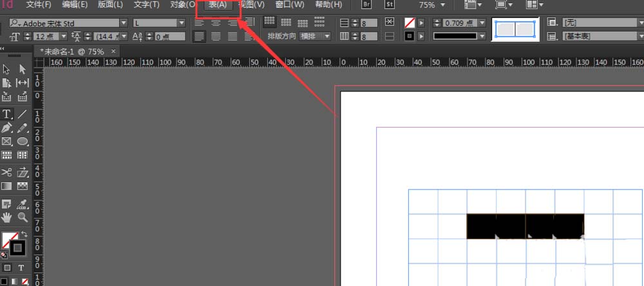Open Adobe Bridge with Br icon
The image size is (644, 286).
point(366,5)
